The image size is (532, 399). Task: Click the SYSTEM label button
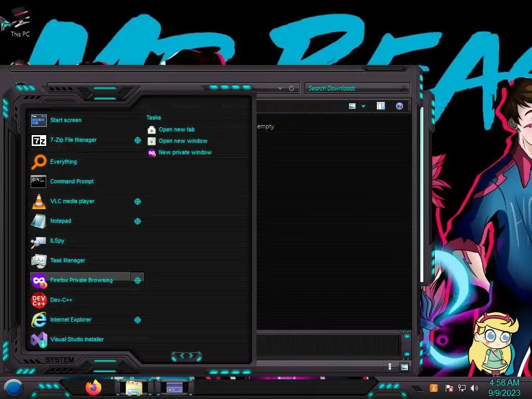point(60,360)
